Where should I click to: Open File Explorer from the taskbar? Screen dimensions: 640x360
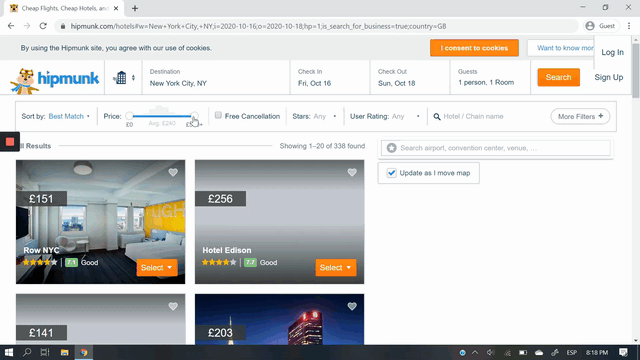pos(64,352)
